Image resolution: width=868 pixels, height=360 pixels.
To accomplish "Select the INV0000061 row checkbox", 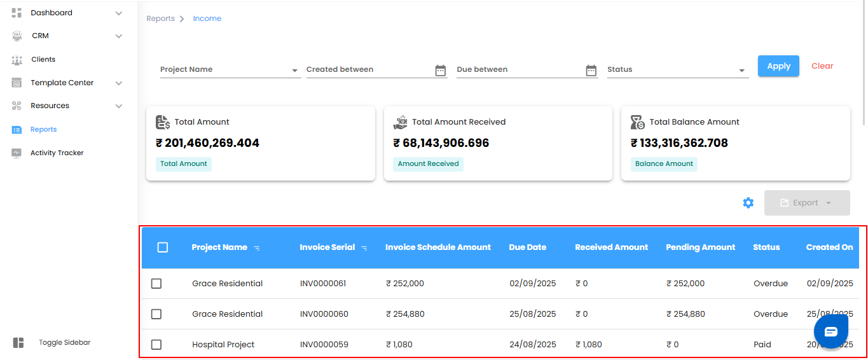I will (156, 284).
